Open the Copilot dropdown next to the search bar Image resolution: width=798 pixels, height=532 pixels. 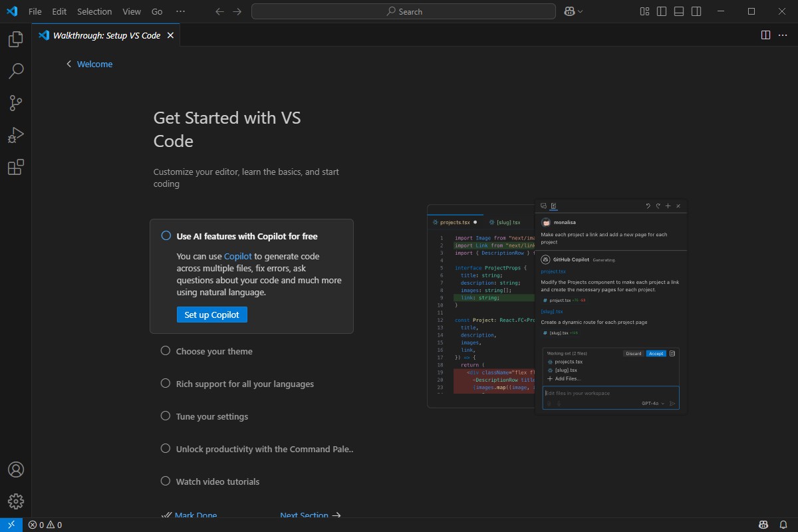(x=573, y=11)
